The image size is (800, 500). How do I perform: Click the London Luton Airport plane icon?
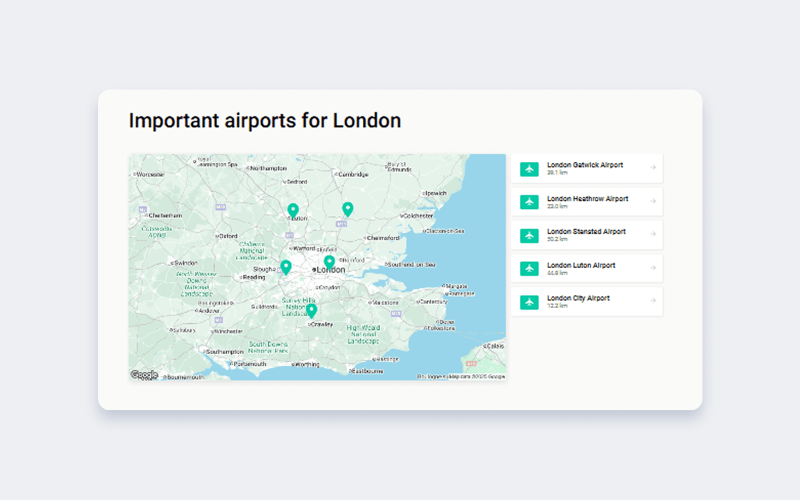point(529,269)
